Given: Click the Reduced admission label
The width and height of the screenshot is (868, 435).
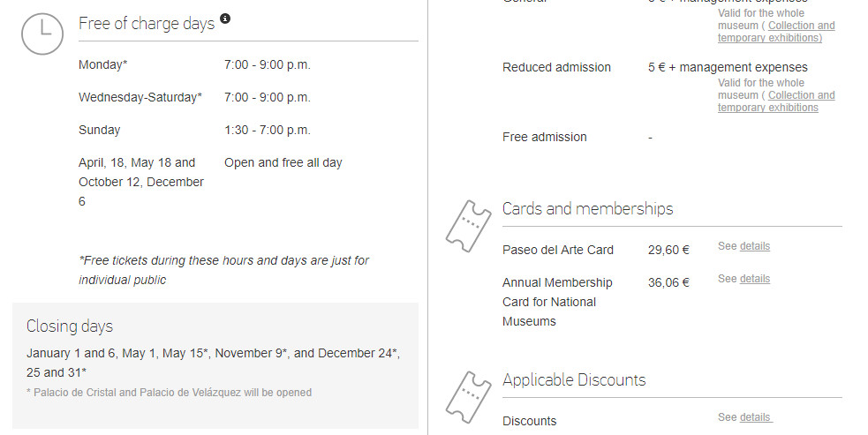Looking at the screenshot, I should (557, 68).
